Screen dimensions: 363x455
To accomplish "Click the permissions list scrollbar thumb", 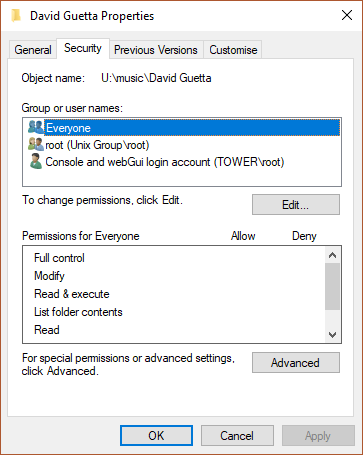I will [332, 286].
